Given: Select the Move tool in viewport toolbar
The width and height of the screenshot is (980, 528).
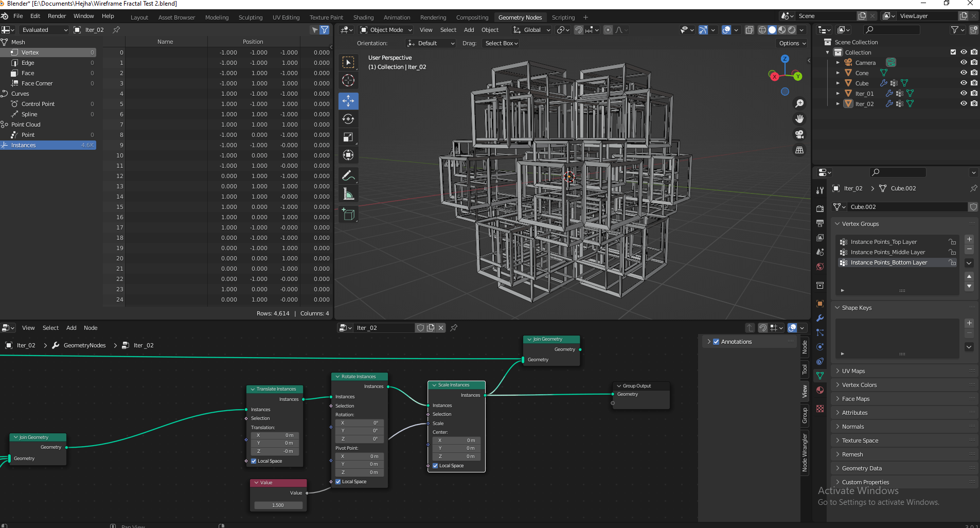Looking at the screenshot, I should click(x=348, y=101).
